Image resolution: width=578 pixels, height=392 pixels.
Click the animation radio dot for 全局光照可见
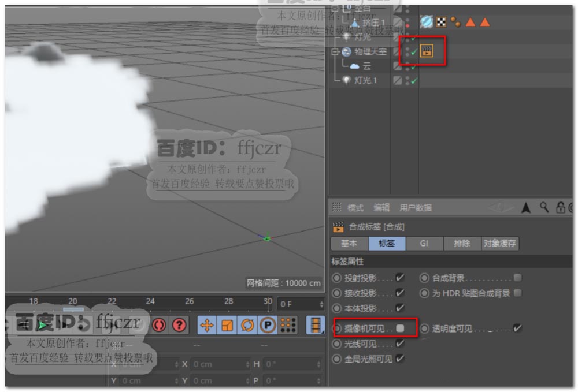click(x=336, y=359)
